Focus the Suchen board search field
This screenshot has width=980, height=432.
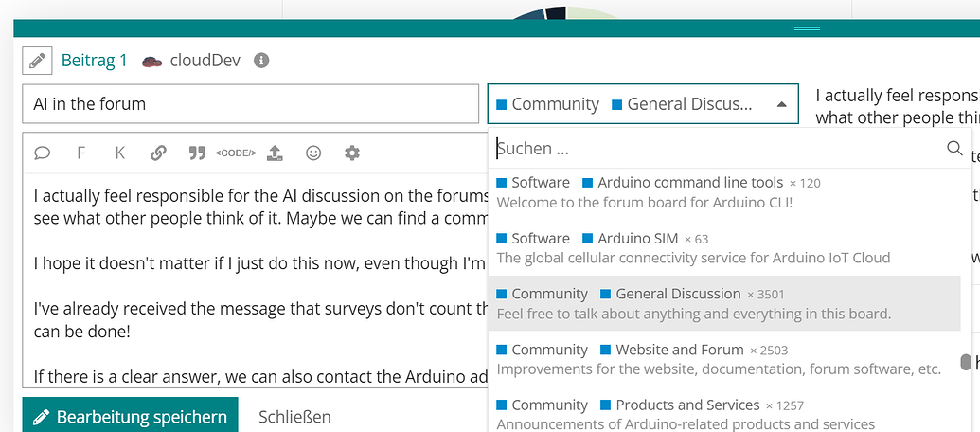[x=720, y=149]
